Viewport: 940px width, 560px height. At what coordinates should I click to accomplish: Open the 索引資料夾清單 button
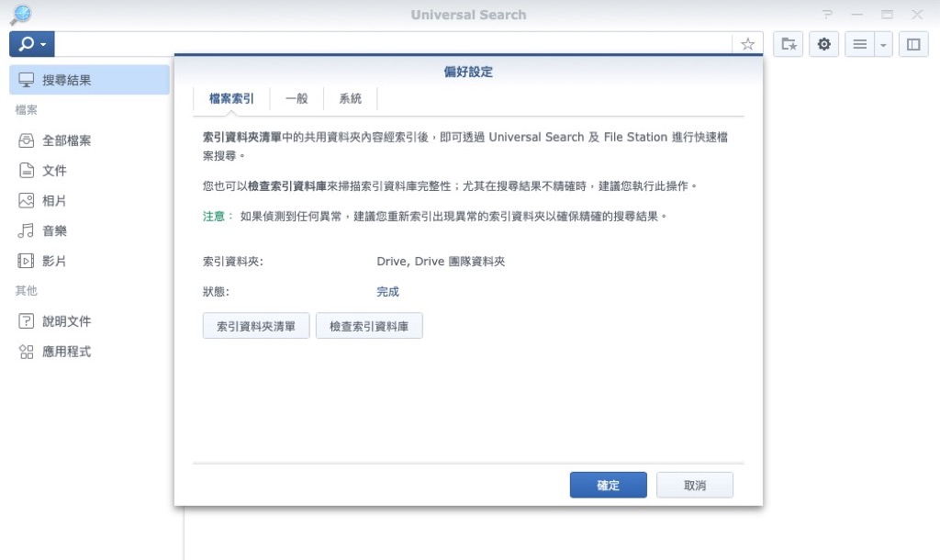256,326
